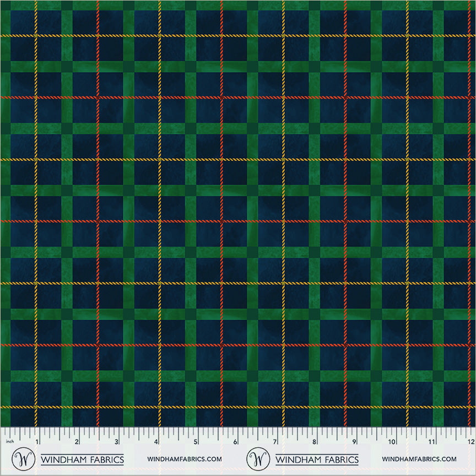Open WINDHAMFABRICS.COM link under the 10-inch mark

pos(419,459)
